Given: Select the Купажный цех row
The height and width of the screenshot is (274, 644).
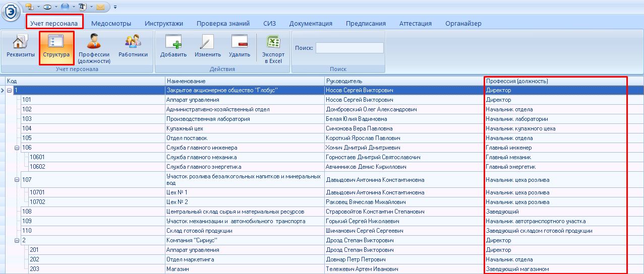Looking at the screenshot, I should coord(185,128).
